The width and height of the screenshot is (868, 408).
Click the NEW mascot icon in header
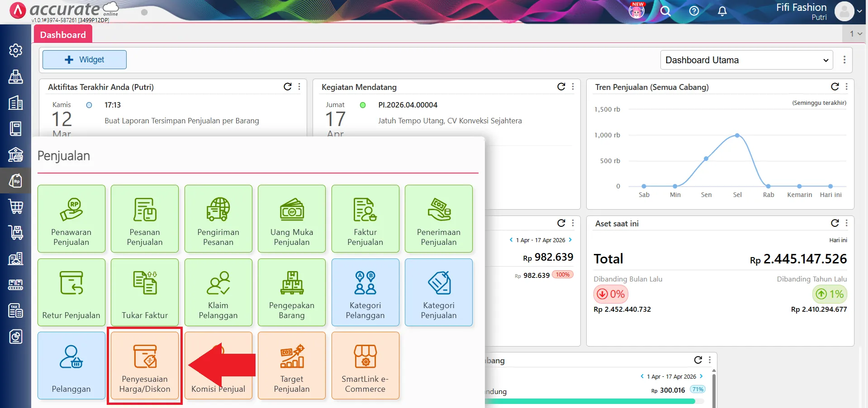point(637,10)
